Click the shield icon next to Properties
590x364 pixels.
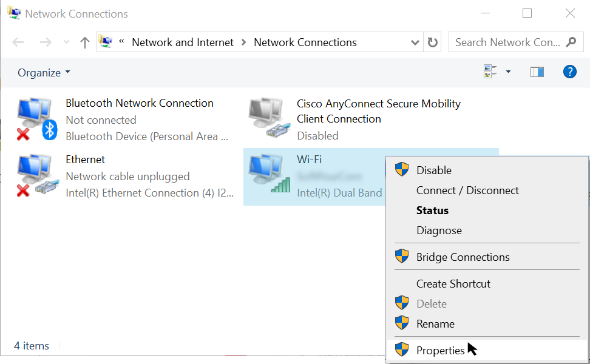point(402,349)
